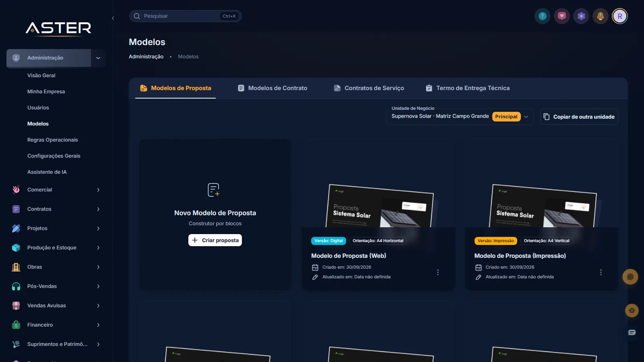Expand the Financeiro section arrow
Screen dimensions: 644x362
coord(98,325)
